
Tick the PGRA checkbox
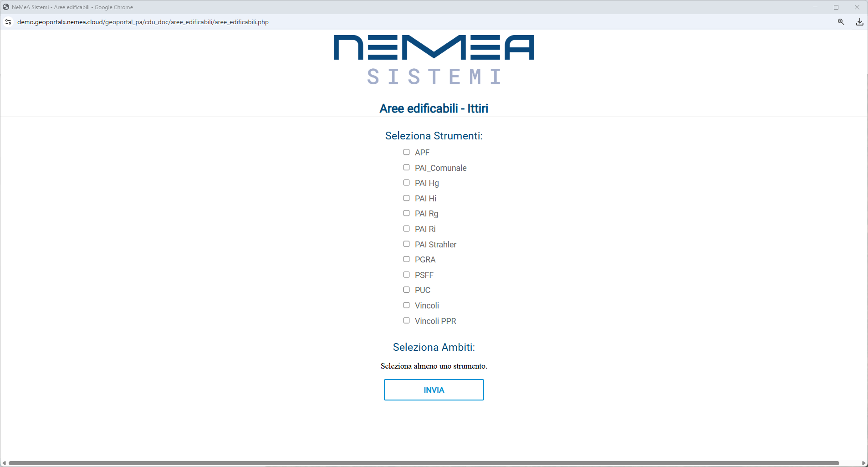coord(406,259)
